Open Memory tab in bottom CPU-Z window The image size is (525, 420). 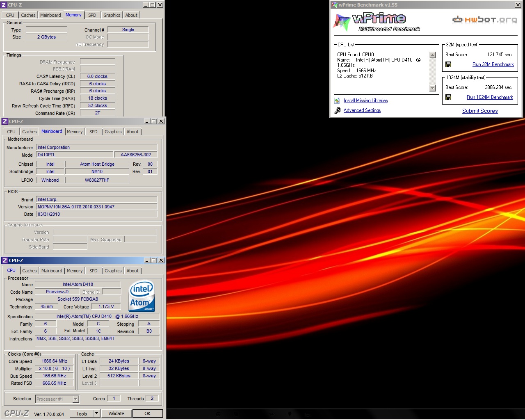[x=75, y=271]
